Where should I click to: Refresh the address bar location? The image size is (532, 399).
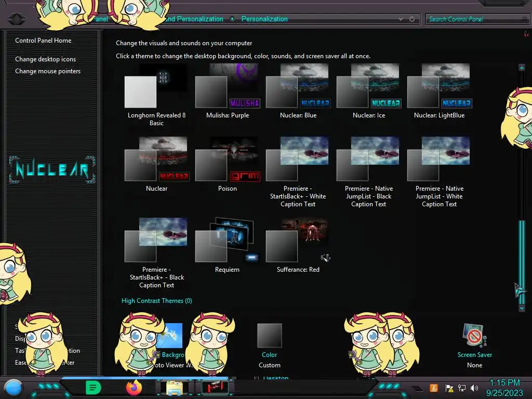click(x=412, y=19)
